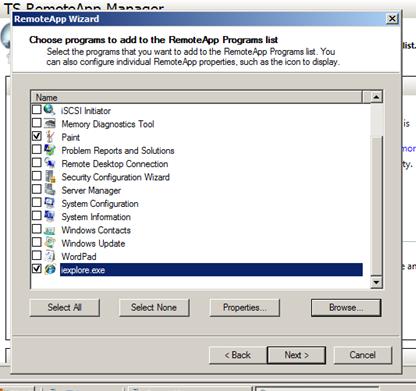416x391 pixels.
Task: Tick the WordPad checkbox
Action: [x=37, y=255]
